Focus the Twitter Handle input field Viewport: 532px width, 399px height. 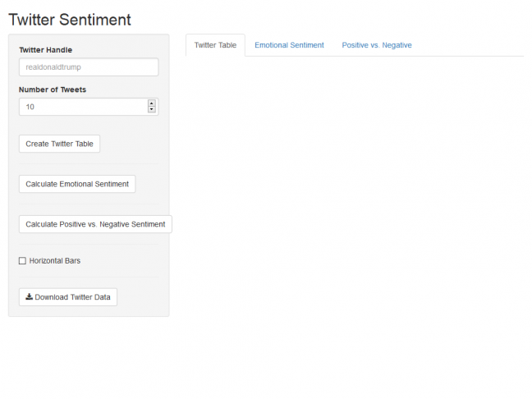tap(89, 66)
